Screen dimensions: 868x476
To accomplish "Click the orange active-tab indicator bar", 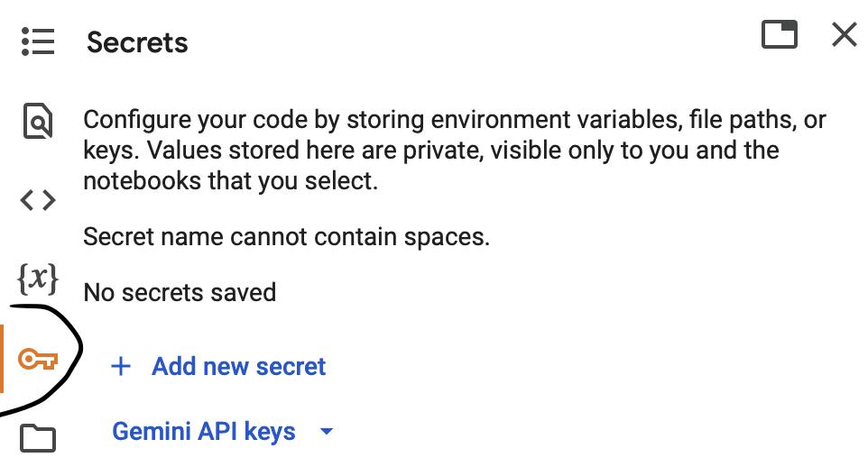I will 2,359.
